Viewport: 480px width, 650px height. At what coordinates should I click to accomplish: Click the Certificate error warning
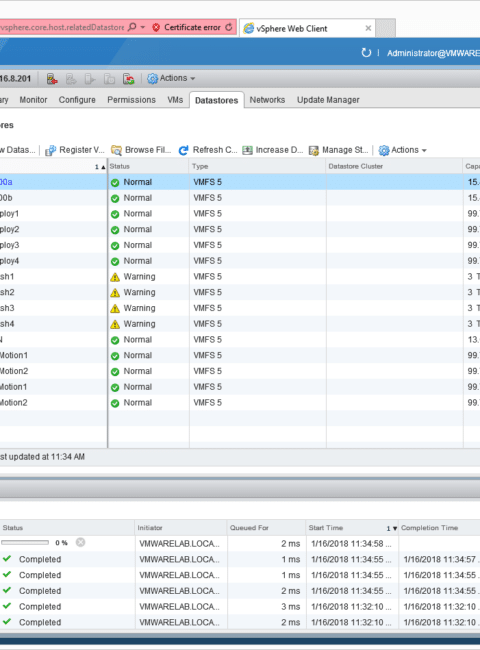(188, 27)
